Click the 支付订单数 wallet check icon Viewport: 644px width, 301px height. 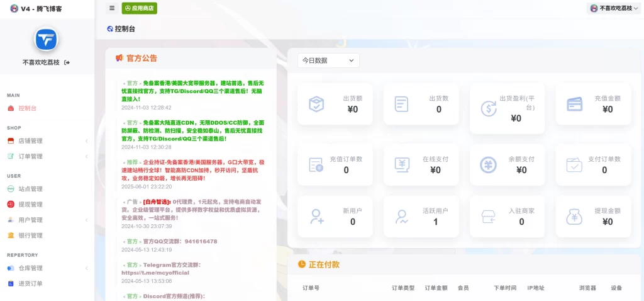click(x=574, y=165)
